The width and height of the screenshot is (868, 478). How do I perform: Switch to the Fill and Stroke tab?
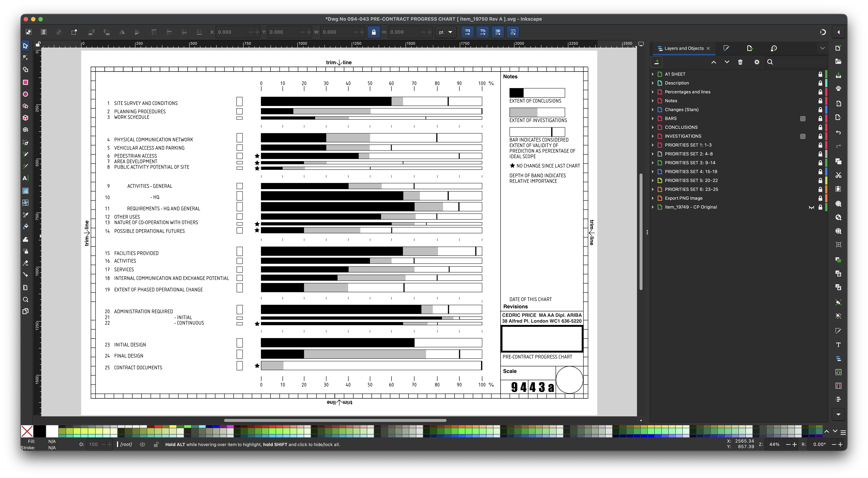[x=726, y=48]
